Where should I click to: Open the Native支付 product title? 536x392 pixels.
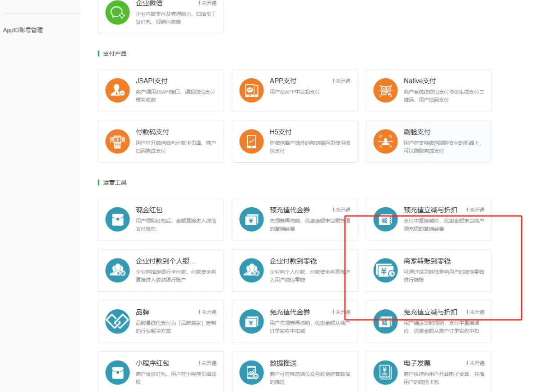[x=420, y=81]
